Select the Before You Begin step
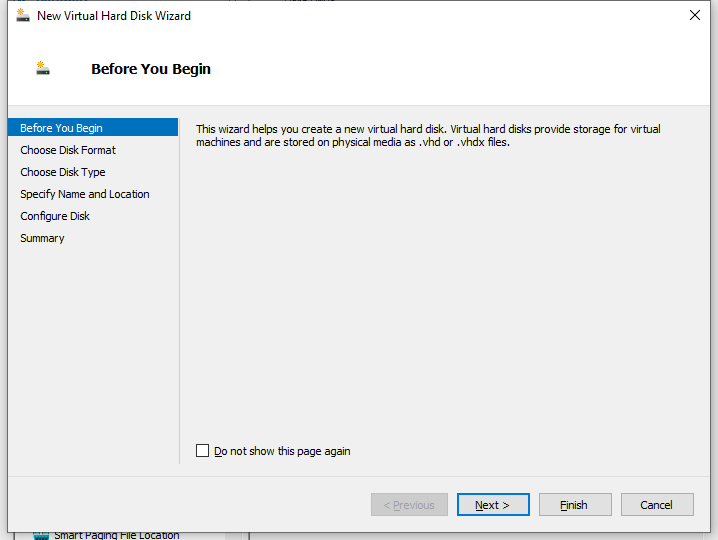 pyautogui.click(x=93, y=128)
